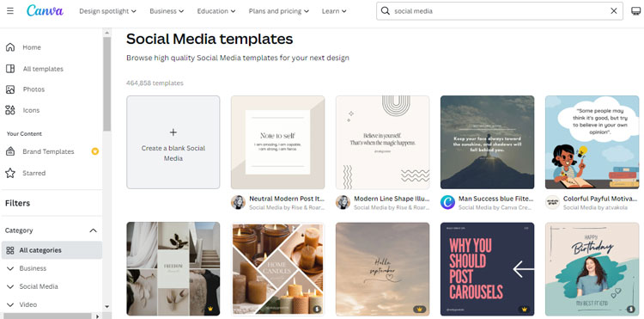Click the search magnifier icon
This screenshot has width=644, height=319.
pyautogui.click(x=386, y=11)
